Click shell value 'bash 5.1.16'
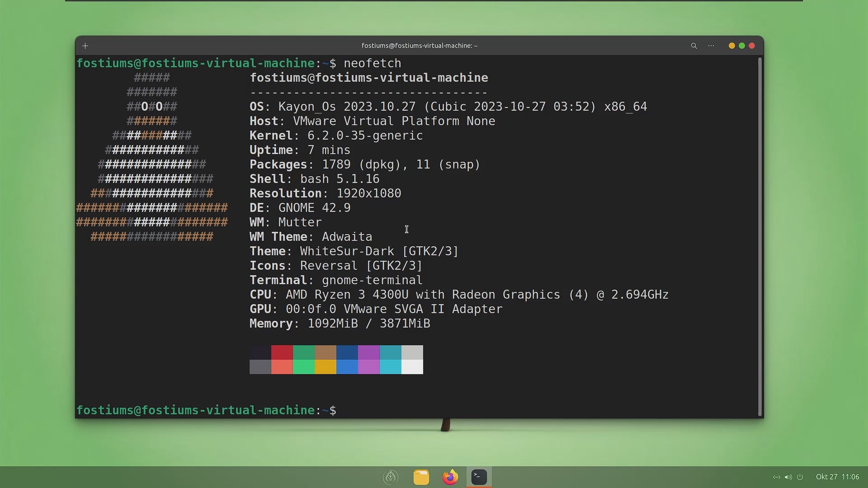868x488 pixels. 340,179
